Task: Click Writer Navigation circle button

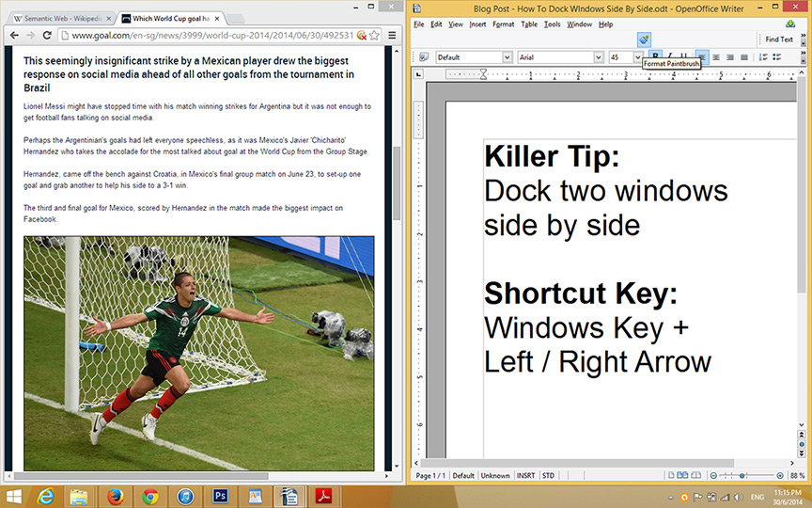Action: click(x=801, y=444)
